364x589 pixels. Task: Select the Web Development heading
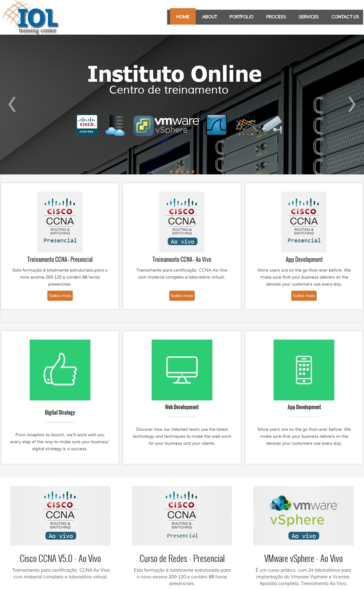click(x=182, y=407)
